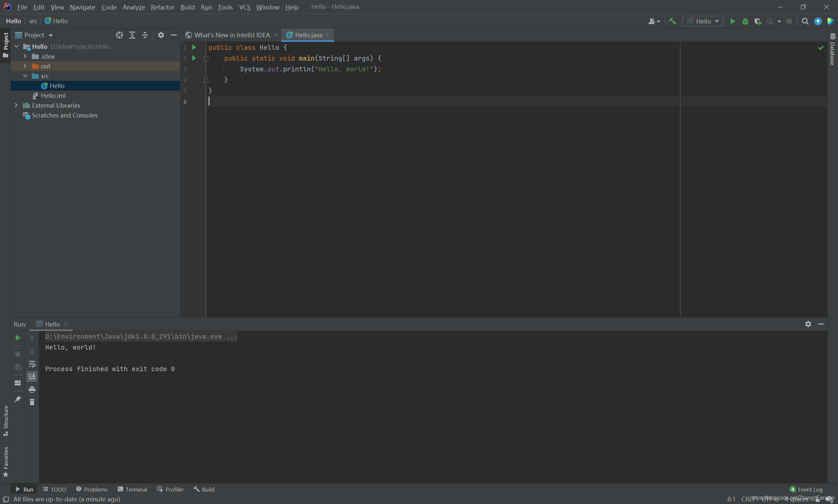This screenshot has width=838, height=504.
Task: Click the inspection green checkmark
Action: click(821, 48)
